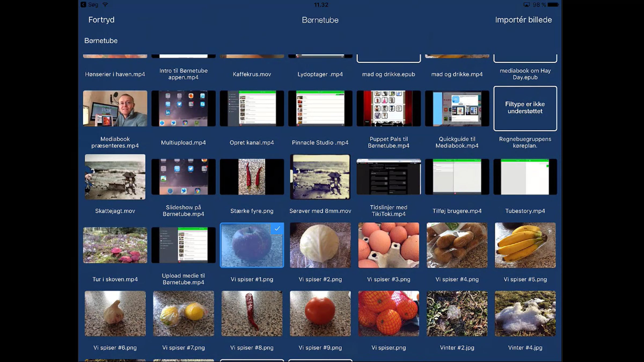Select Vi spiser #3.png eggs image
Viewport: 644px width, 362px height.
[x=389, y=245]
